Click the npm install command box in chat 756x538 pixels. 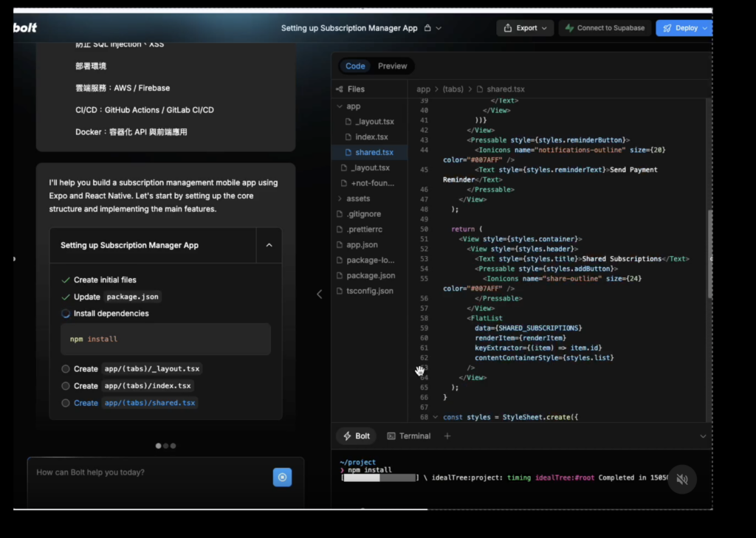click(165, 339)
